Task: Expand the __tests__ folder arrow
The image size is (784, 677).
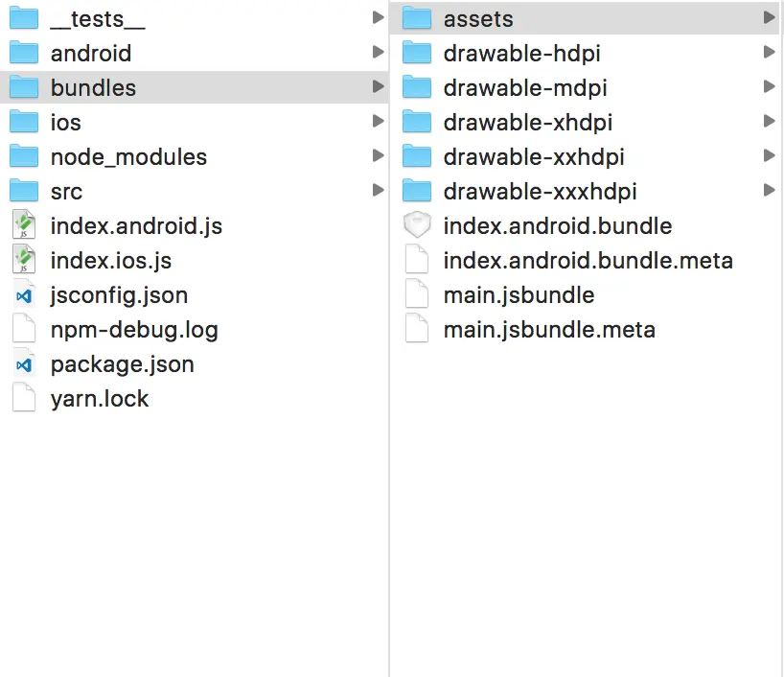Action: (x=379, y=18)
